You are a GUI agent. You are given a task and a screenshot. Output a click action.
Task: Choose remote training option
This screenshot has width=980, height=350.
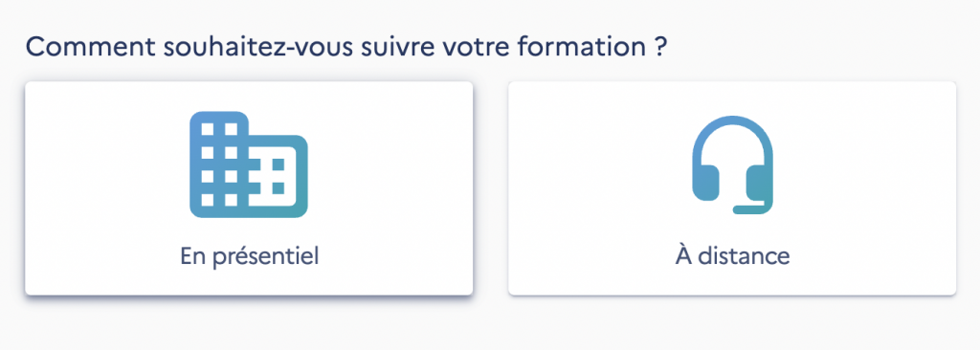pyautogui.click(x=732, y=188)
